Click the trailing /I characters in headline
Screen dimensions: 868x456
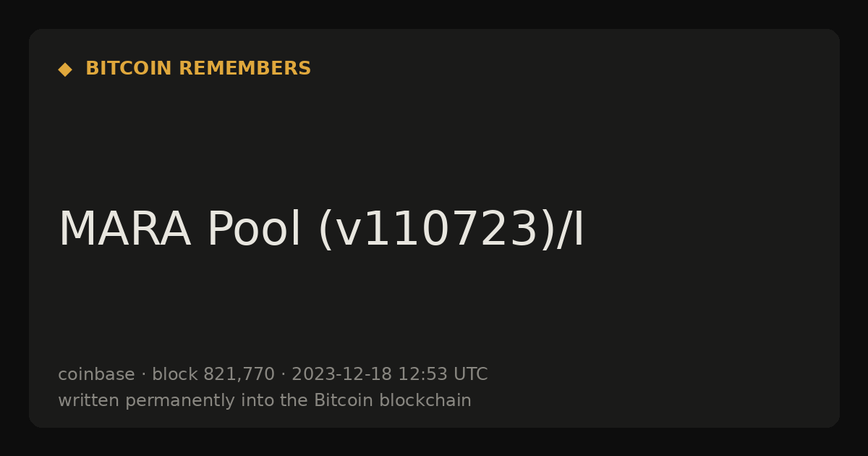point(570,229)
